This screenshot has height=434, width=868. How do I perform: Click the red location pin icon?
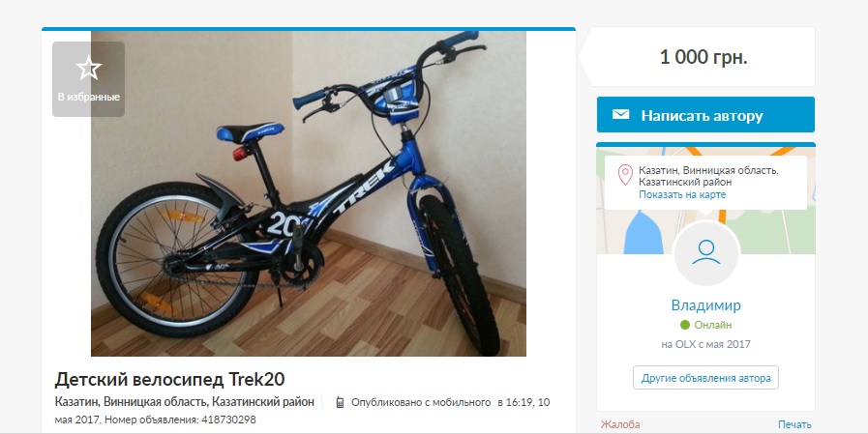[x=625, y=175]
